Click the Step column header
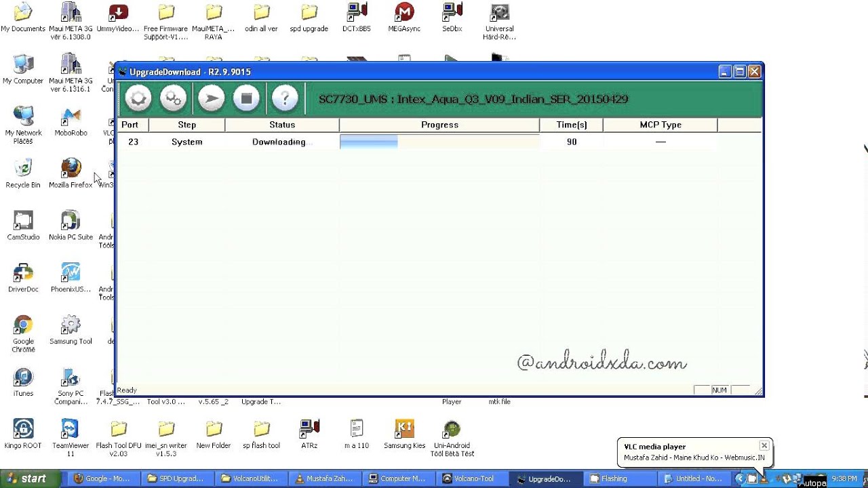 click(187, 125)
